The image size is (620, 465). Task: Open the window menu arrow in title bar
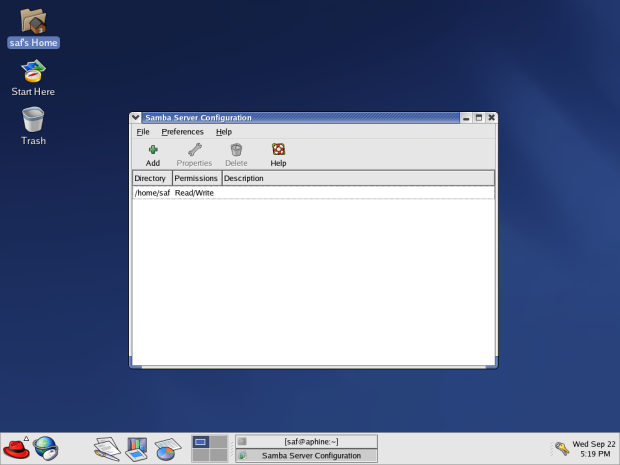click(135, 117)
